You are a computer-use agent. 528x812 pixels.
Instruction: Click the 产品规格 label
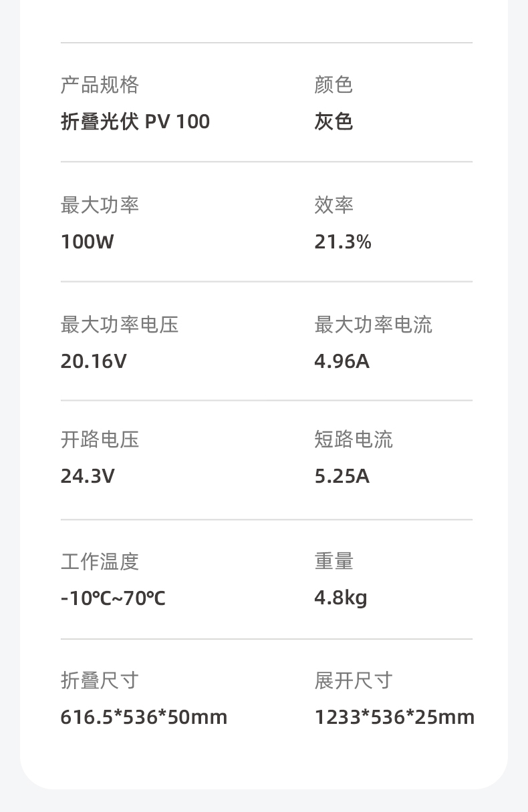100,85
